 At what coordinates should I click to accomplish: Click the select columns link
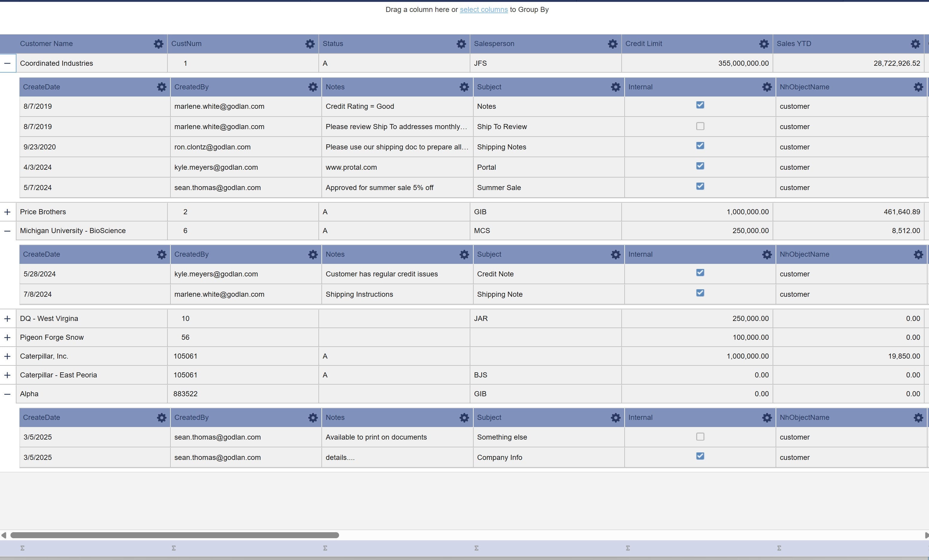coord(483,10)
